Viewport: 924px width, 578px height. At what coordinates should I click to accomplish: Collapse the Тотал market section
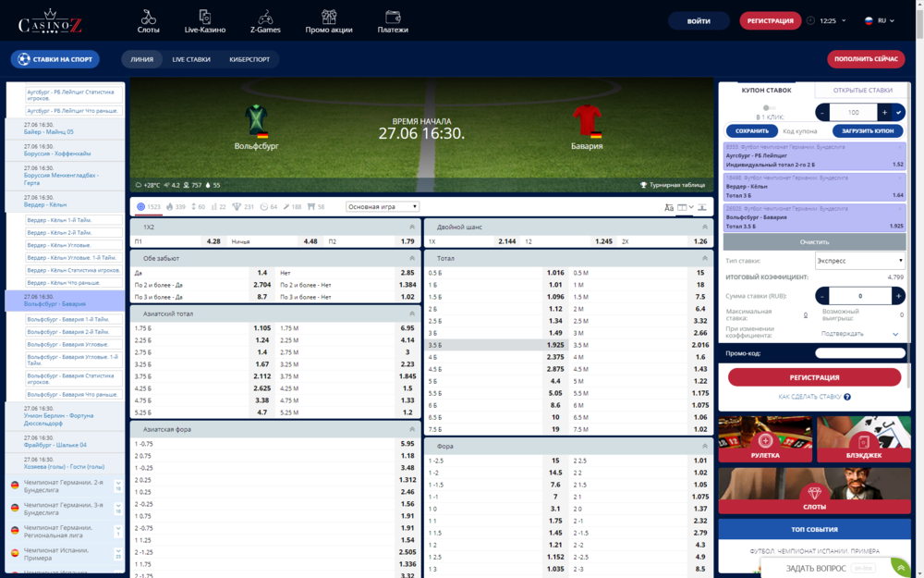pyautogui.click(x=704, y=258)
